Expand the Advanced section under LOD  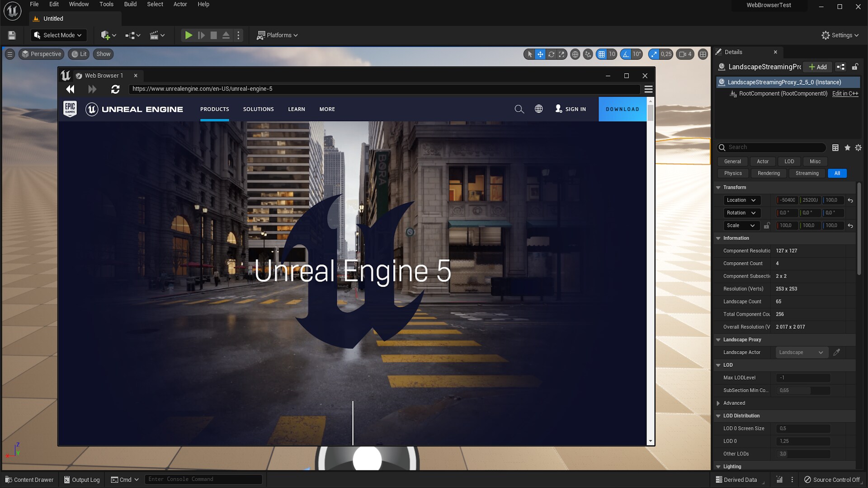click(718, 403)
